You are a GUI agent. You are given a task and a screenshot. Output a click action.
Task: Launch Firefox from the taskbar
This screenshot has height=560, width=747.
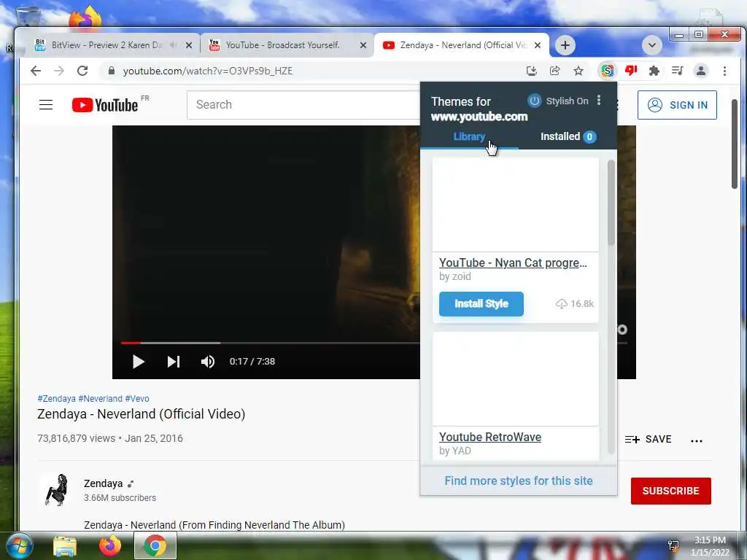click(110, 545)
